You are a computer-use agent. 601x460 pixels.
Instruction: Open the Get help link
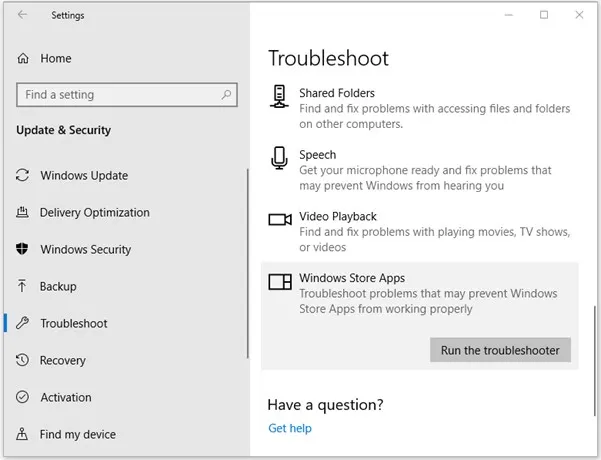(x=290, y=429)
